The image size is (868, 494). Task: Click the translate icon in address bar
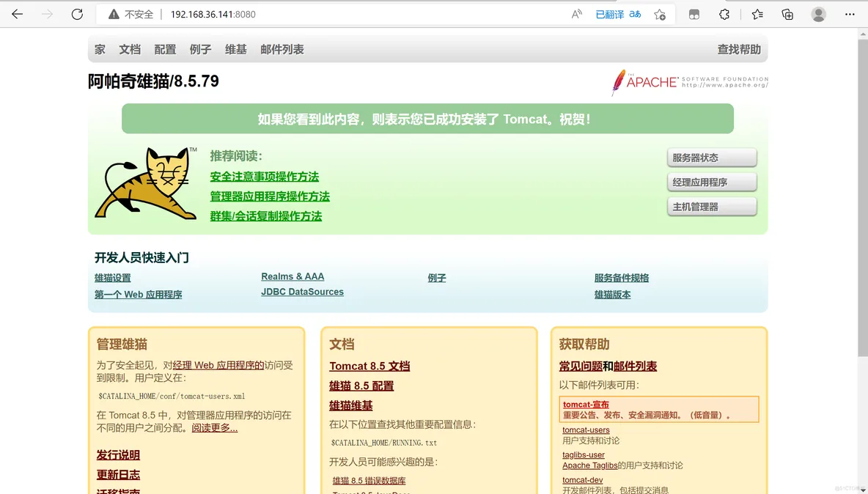point(635,15)
